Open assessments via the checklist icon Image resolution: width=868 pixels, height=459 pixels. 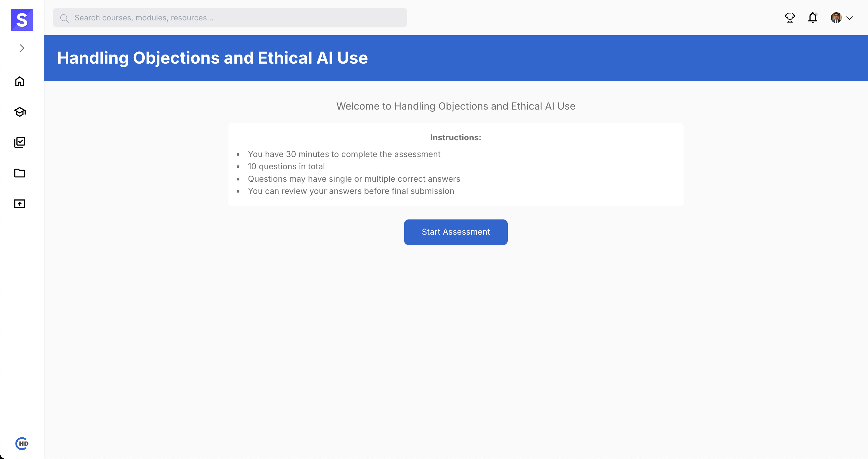[20, 142]
